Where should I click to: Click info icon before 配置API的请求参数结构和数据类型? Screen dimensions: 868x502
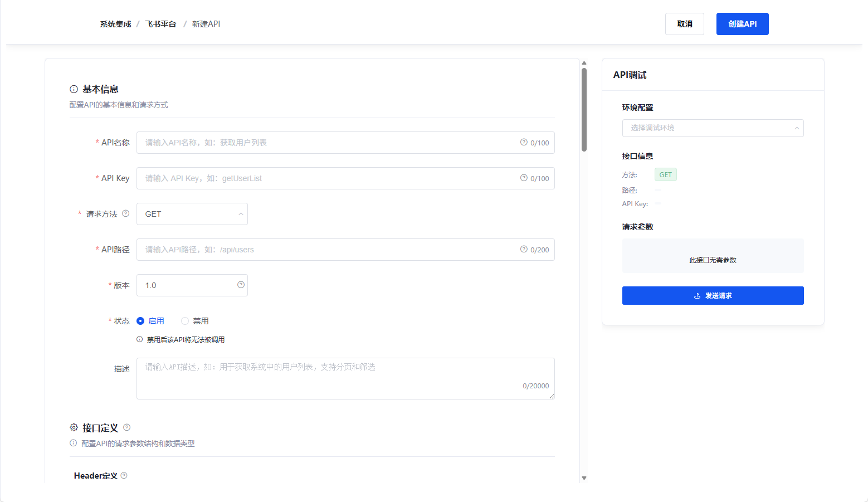[x=73, y=443]
